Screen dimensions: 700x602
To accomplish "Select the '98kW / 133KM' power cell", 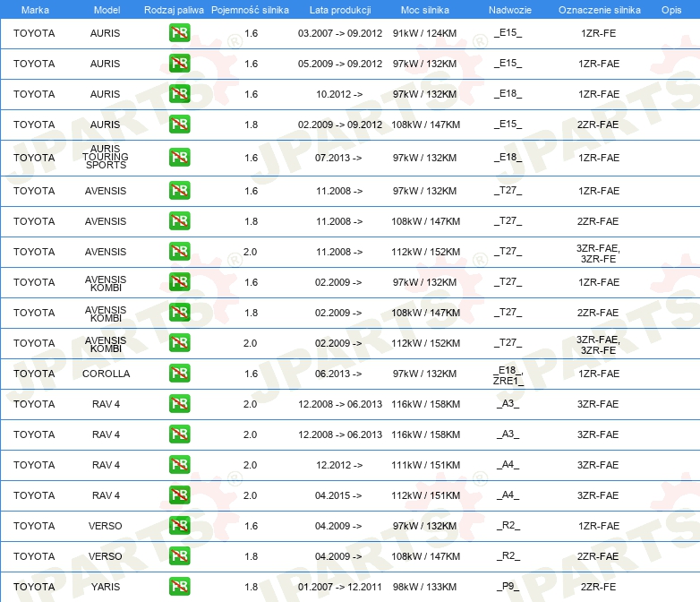I will click(x=425, y=587).
